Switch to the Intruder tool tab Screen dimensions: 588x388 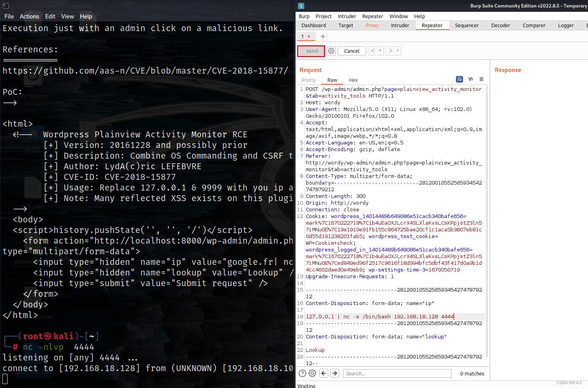coord(400,26)
